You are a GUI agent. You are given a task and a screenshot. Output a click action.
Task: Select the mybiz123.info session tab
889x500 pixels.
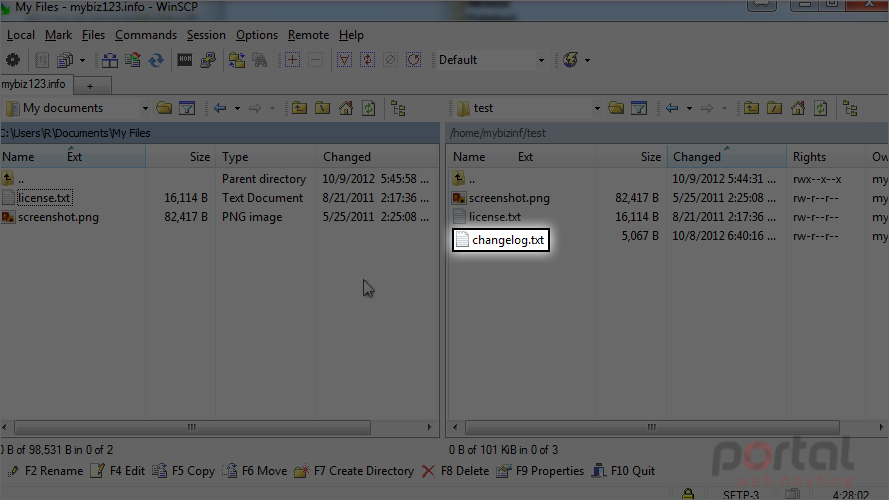pyautogui.click(x=34, y=84)
